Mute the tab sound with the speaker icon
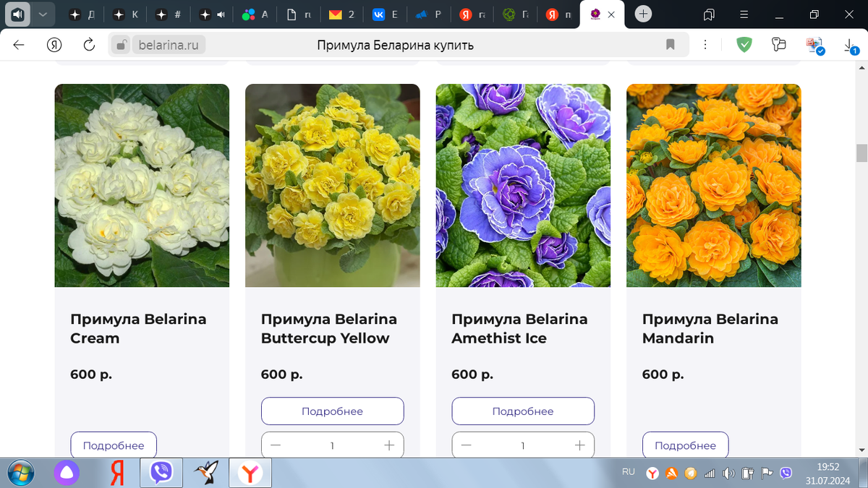The width and height of the screenshot is (868, 488). (x=18, y=14)
